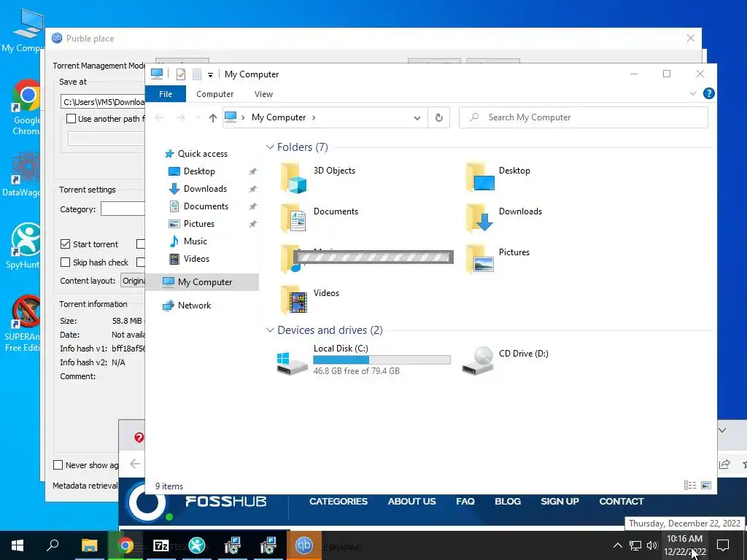Screen dimensions: 747x560
Task: Open the File ribbon tab
Action: point(166,94)
